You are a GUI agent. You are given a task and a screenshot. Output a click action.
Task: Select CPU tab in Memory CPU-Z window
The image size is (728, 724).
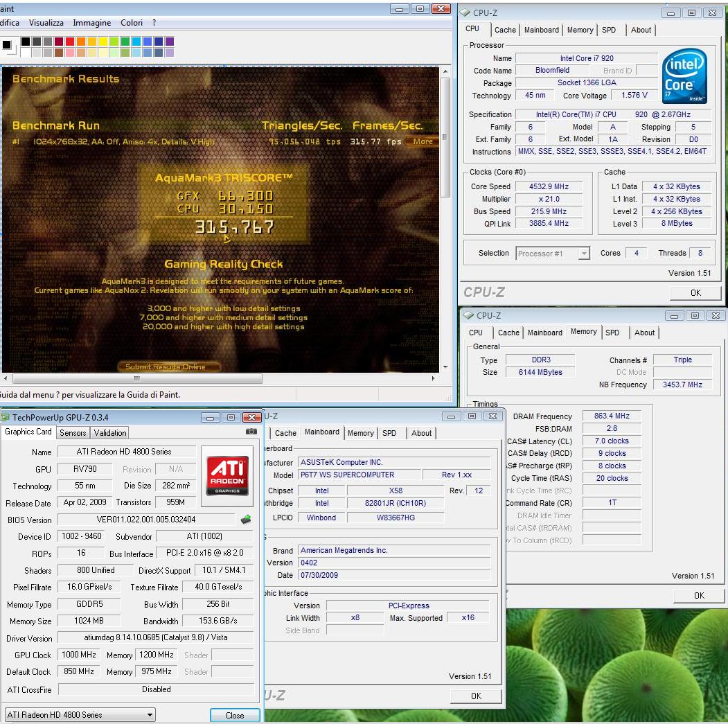tap(475, 333)
